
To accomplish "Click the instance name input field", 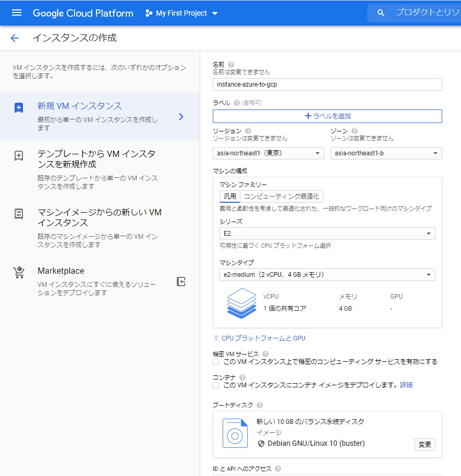I will (x=327, y=84).
